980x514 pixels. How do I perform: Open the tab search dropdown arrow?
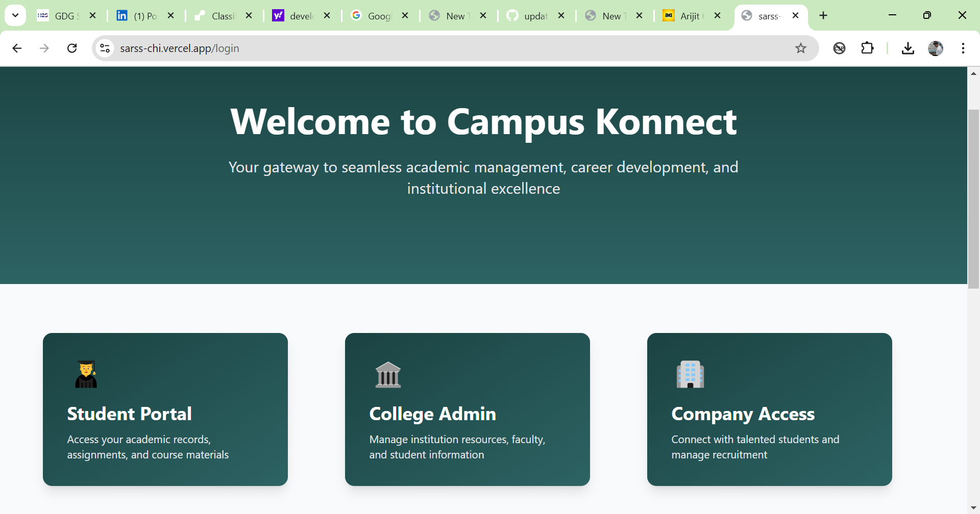[15, 15]
